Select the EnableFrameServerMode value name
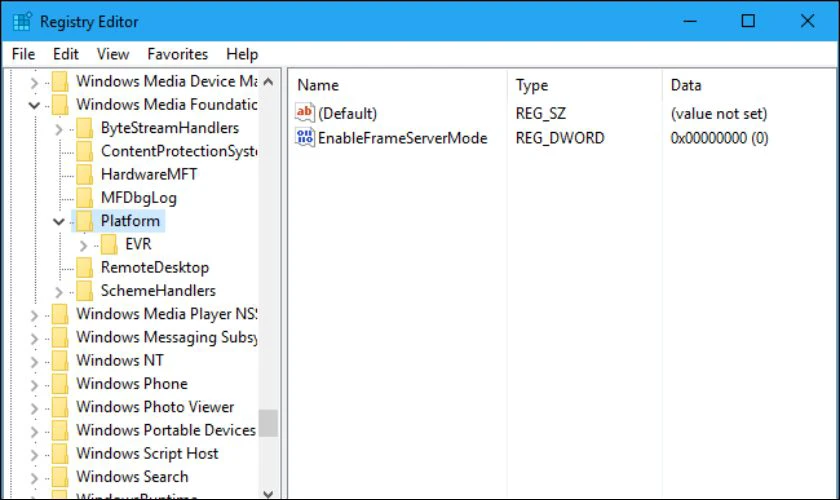 [x=402, y=138]
